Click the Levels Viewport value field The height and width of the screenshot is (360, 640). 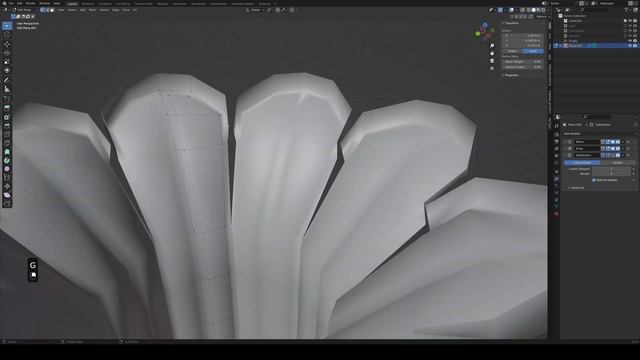(x=611, y=169)
